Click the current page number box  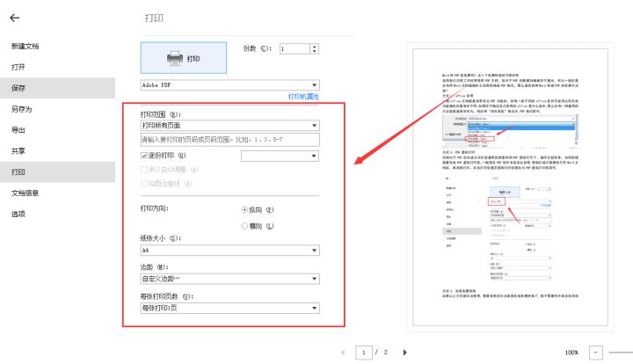tap(363, 353)
